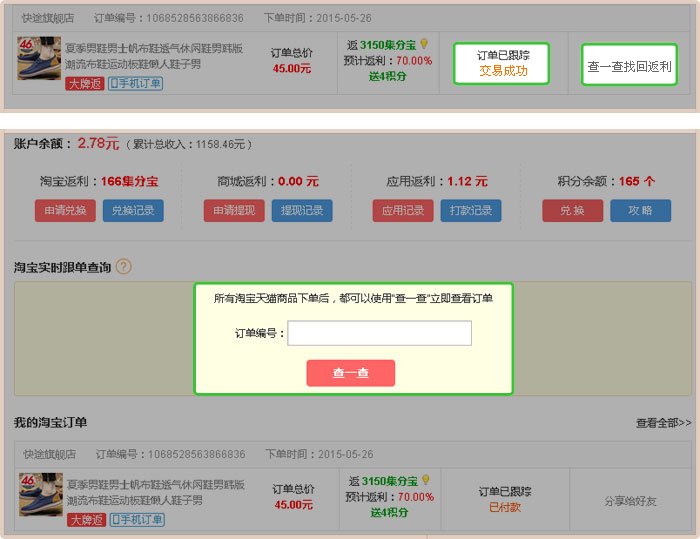
Task: Click the lightbulb icon in the 交易成功 order
Action: (x=424, y=45)
